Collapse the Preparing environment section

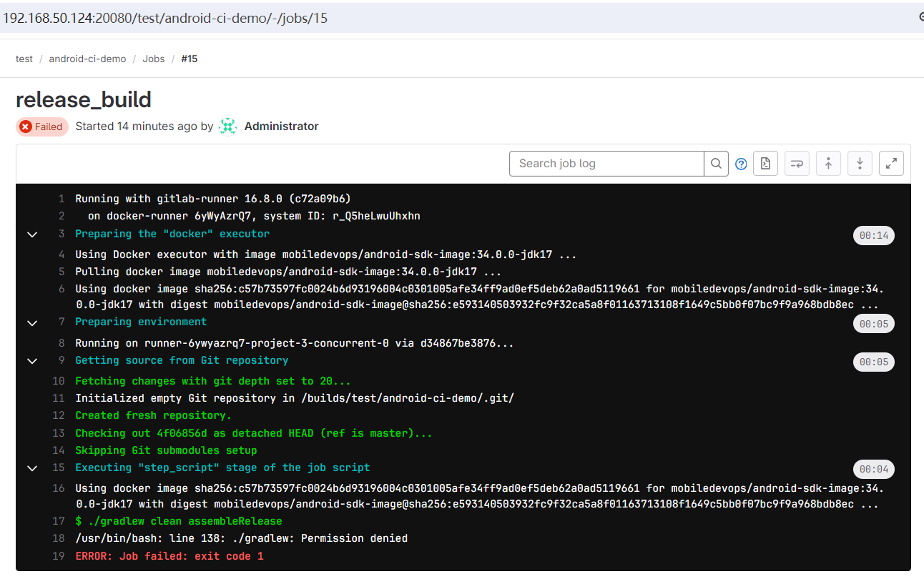coord(32,323)
